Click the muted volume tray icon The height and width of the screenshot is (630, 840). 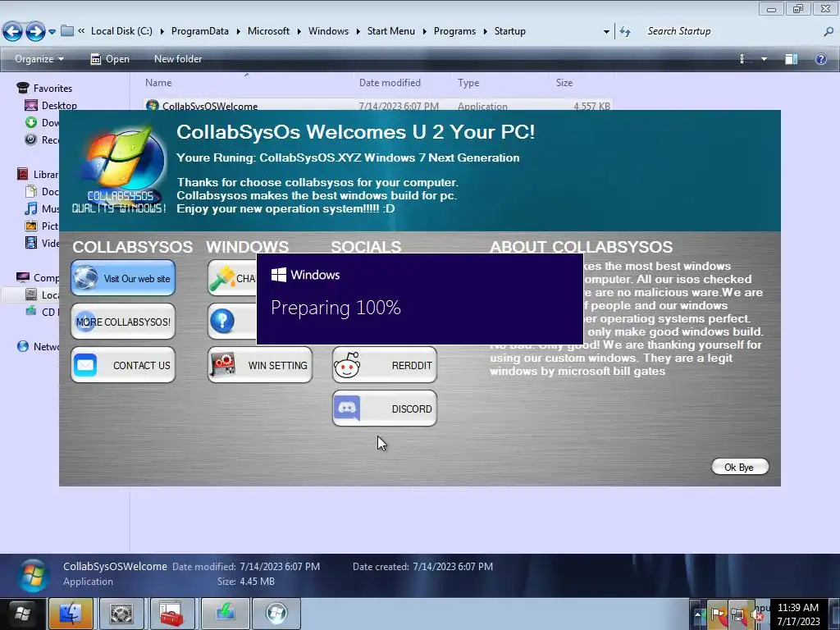coord(757,615)
